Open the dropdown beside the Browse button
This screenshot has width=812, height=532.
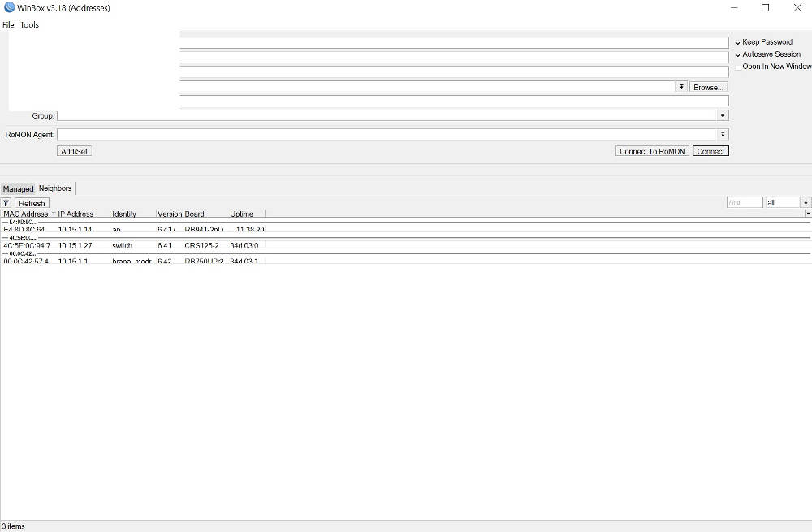[681, 87]
